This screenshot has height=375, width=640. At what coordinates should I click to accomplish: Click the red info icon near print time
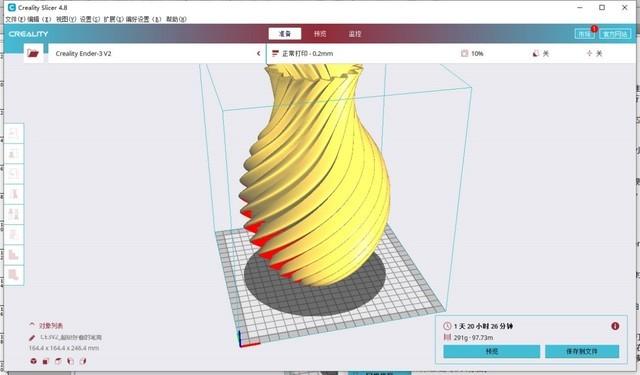[615, 326]
